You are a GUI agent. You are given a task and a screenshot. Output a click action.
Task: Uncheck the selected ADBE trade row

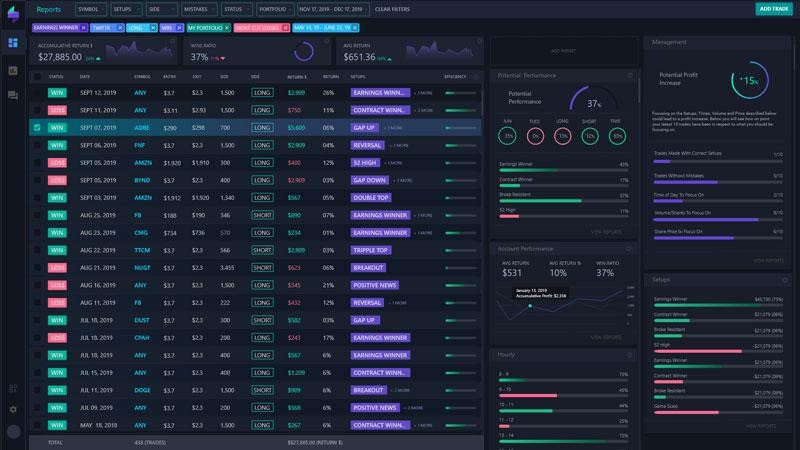37,128
